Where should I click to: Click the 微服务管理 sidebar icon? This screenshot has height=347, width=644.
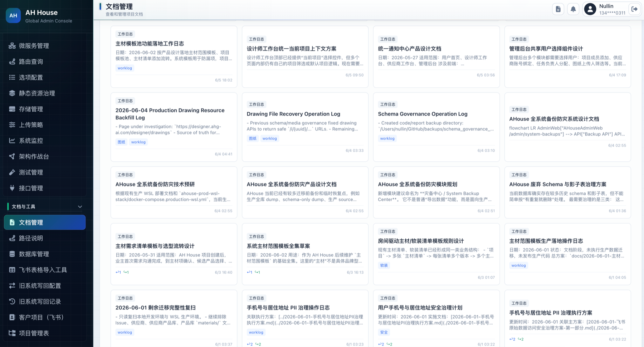12,46
